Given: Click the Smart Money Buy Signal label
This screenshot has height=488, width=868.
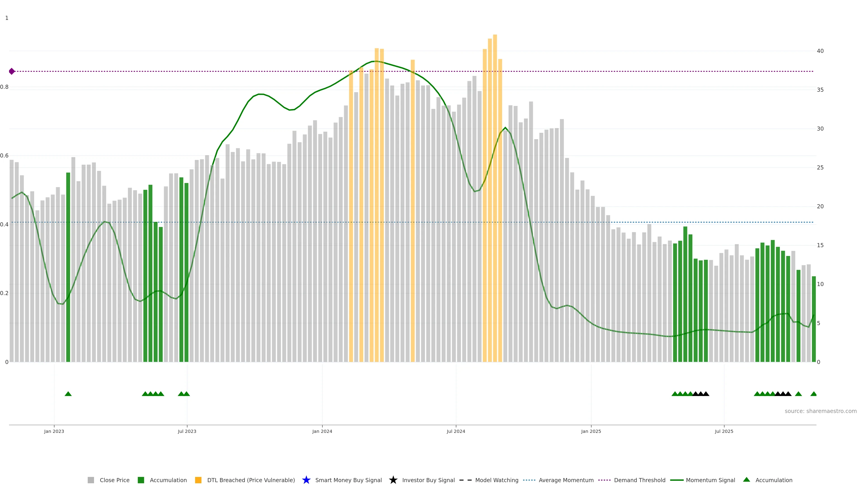Looking at the screenshot, I should [348, 480].
